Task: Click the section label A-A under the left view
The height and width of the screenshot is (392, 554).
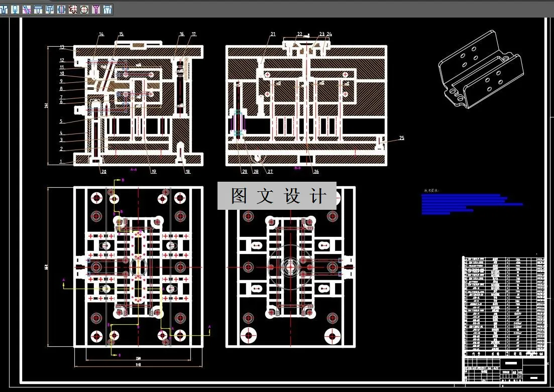Action: click(134, 170)
